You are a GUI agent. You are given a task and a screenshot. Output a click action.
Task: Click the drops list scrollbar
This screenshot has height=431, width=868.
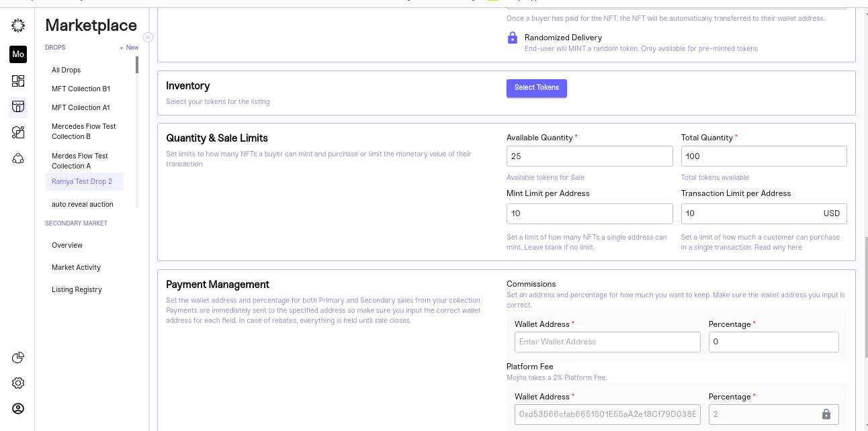(137, 64)
